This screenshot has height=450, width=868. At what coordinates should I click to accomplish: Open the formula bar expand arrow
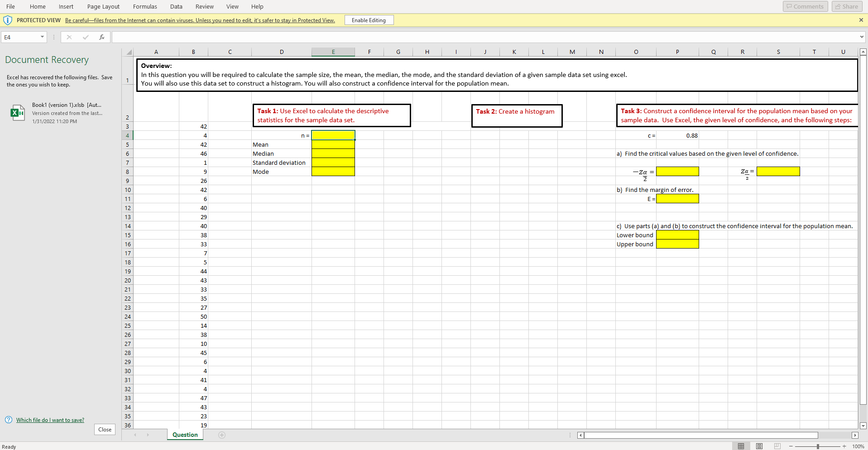[861, 37]
